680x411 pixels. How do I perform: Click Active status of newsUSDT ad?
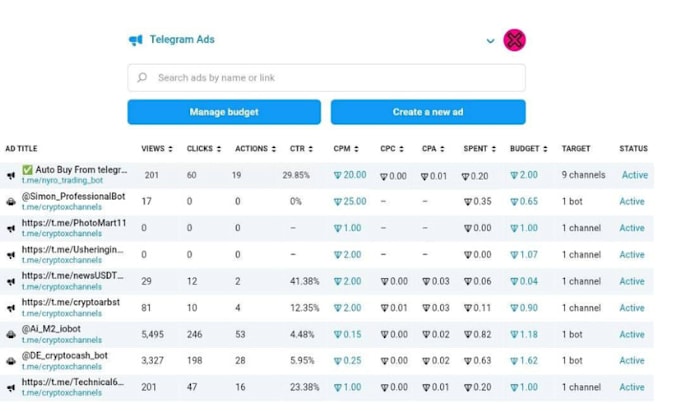pyautogui.click(x=632, y=282)
